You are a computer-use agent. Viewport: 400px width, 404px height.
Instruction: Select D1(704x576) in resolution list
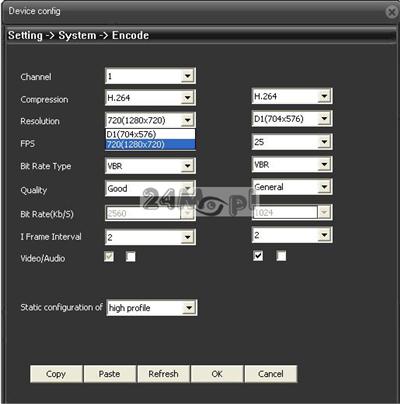[x=150, y=134]
